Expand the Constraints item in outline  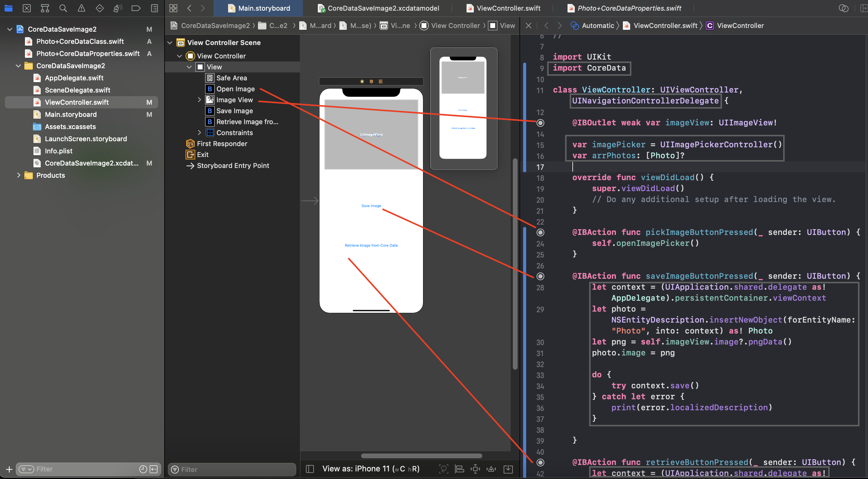coord(199,132)
